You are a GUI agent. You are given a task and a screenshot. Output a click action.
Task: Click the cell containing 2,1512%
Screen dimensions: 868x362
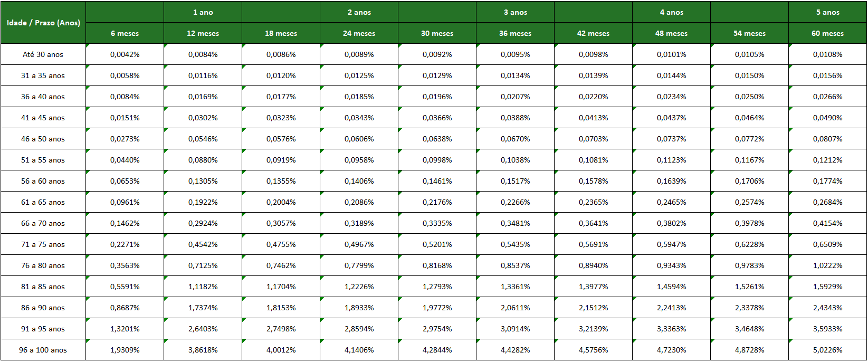[593, 308]
